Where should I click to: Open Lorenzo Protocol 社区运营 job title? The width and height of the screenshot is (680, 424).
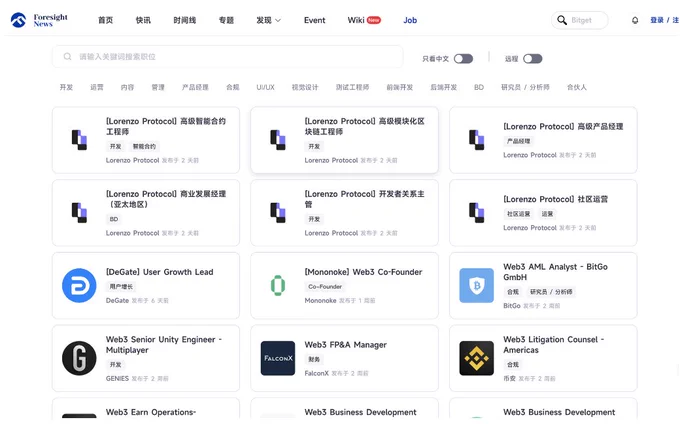click(556, 199)
